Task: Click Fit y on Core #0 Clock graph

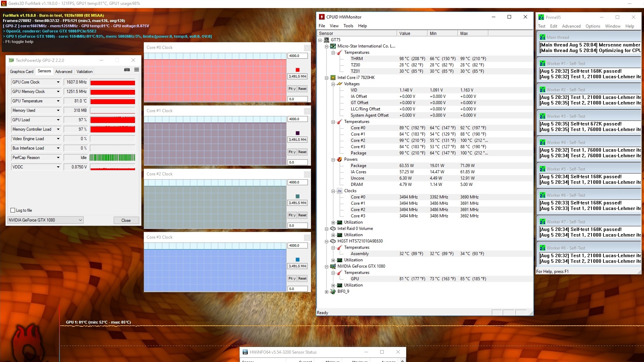Action: click(x=292, y=89)
